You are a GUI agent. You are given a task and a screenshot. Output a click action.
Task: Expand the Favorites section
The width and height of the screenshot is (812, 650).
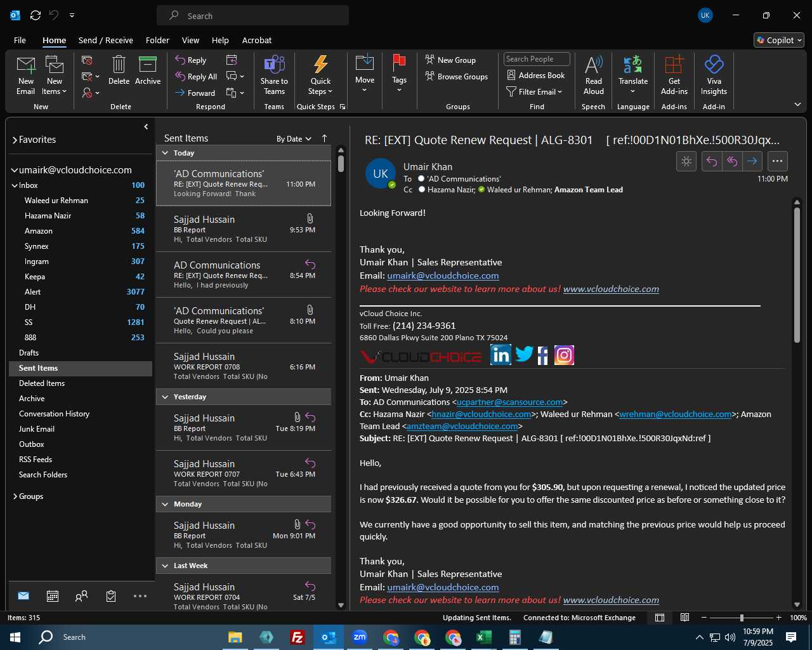[x=15, y=140]
